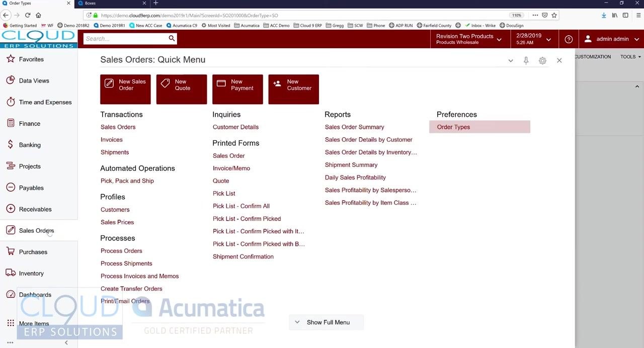Viewport: 644px width, 348px height.
Task: Open Receivables plus-circle icon
Action: point(11,209)
